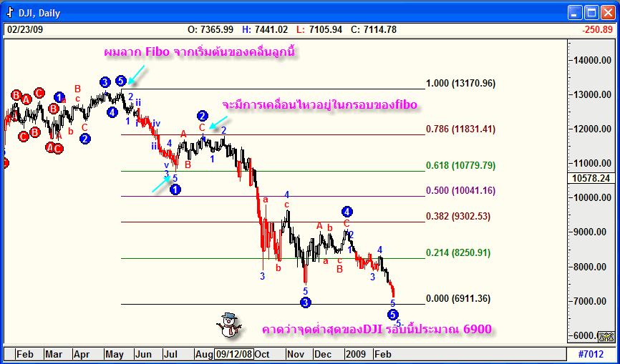Click the 0.786 (11831.41) Fibonacci label
The width and height of the screenshot is (620, 364).
point(460,129)
